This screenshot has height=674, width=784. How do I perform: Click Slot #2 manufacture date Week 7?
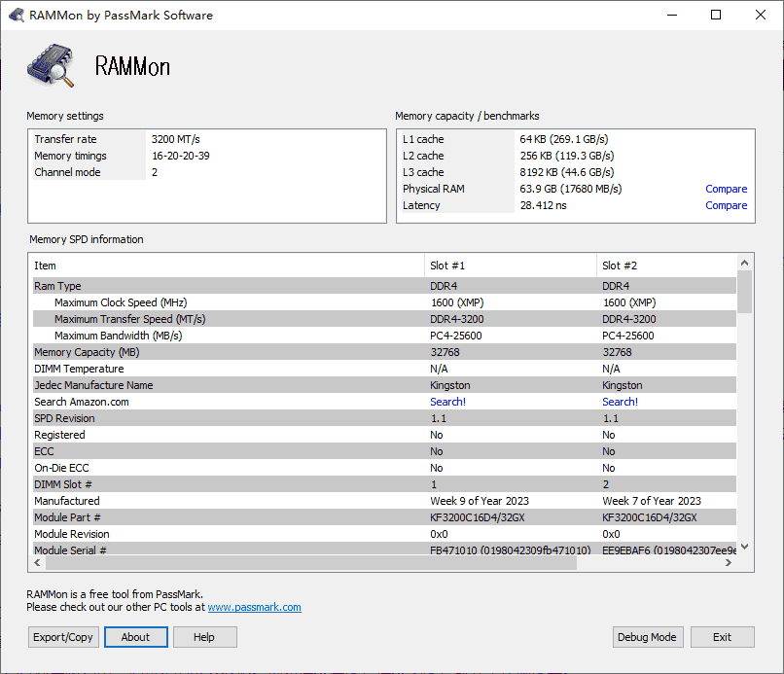652,501
